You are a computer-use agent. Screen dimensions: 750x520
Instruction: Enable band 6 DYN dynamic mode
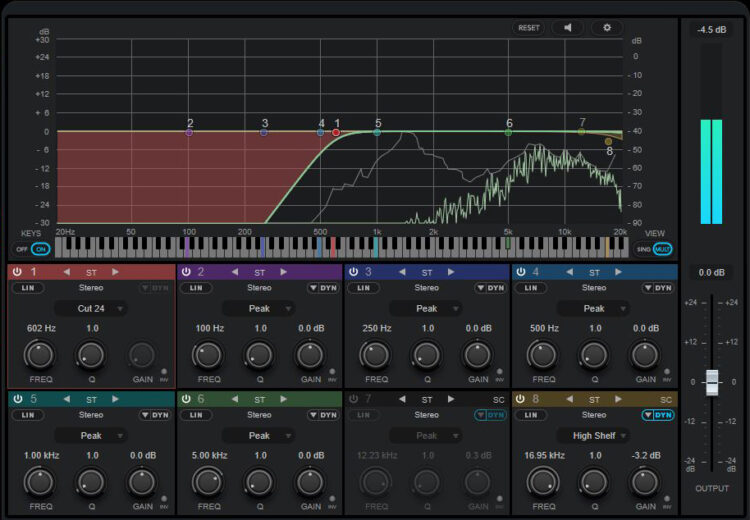pos(323,415)
